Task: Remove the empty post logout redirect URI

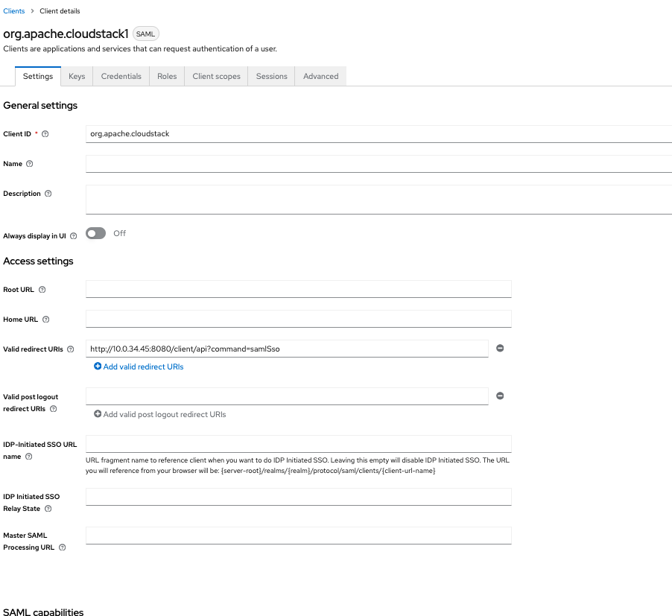Action: [x=500, y=396]
